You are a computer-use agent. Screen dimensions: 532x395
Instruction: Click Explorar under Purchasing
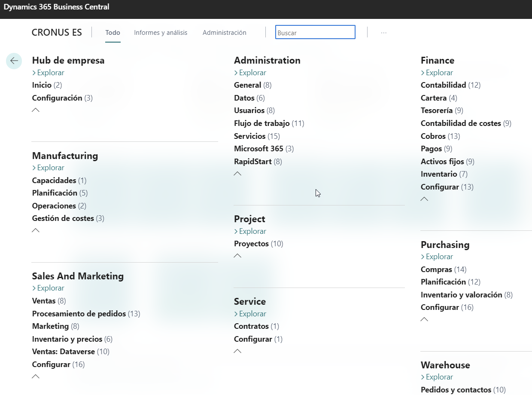[x=437, y=257]
